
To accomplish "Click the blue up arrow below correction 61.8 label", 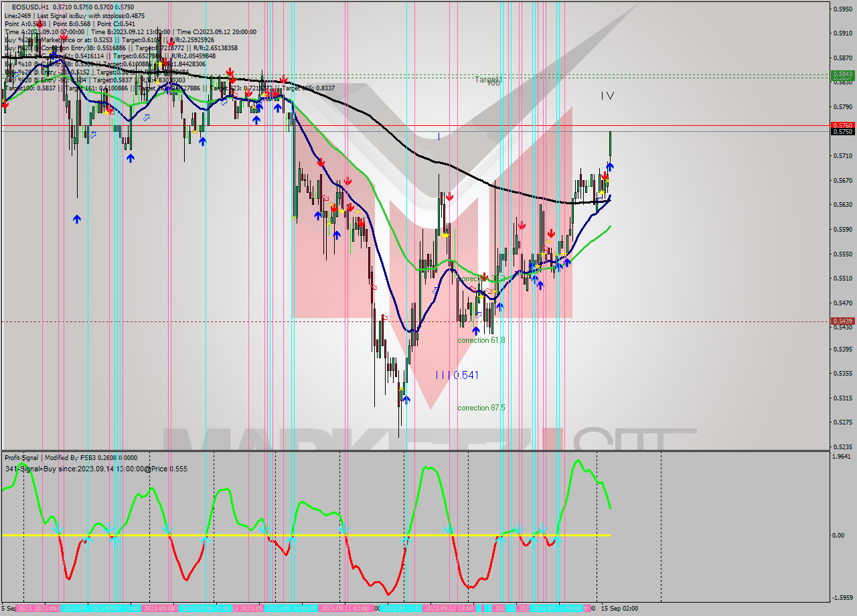I will [x=475, y=329].
